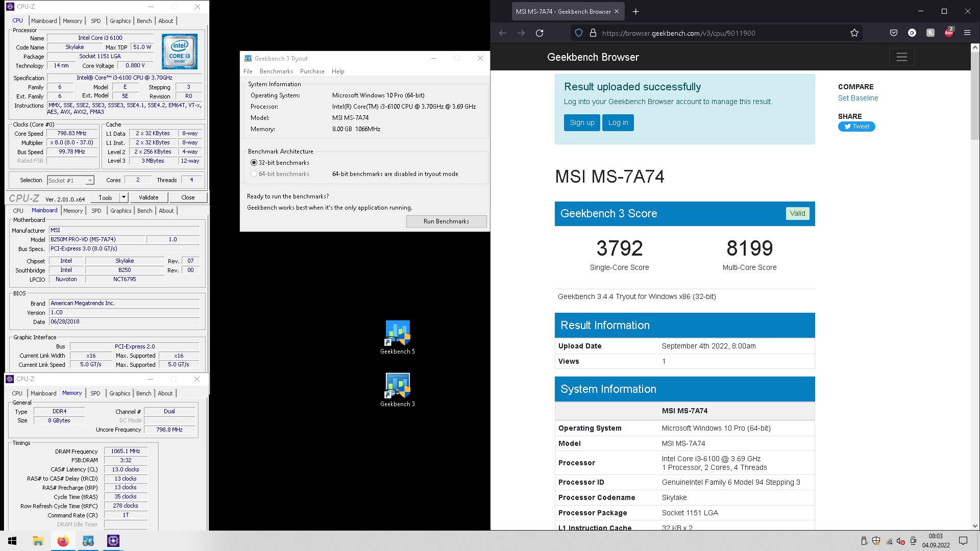This screenshot has height=551, width=980.
Task: Open About tab in Memory CPU-Z window
Action: pos(165,393)
